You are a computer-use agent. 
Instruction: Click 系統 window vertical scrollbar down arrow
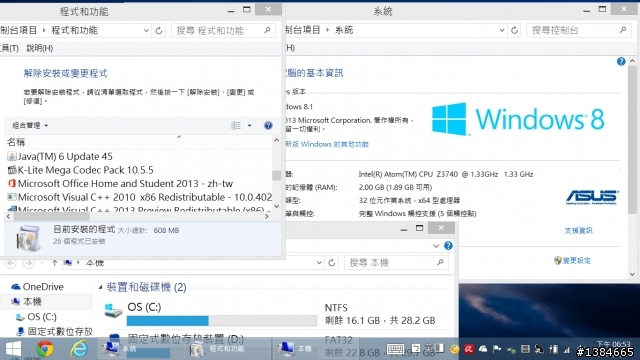click(632, 274)
